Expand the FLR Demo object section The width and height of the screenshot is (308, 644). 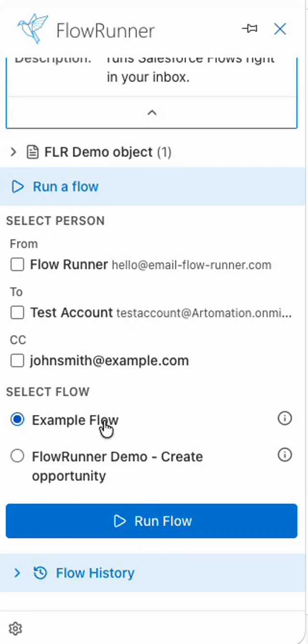tap(13, 152)
